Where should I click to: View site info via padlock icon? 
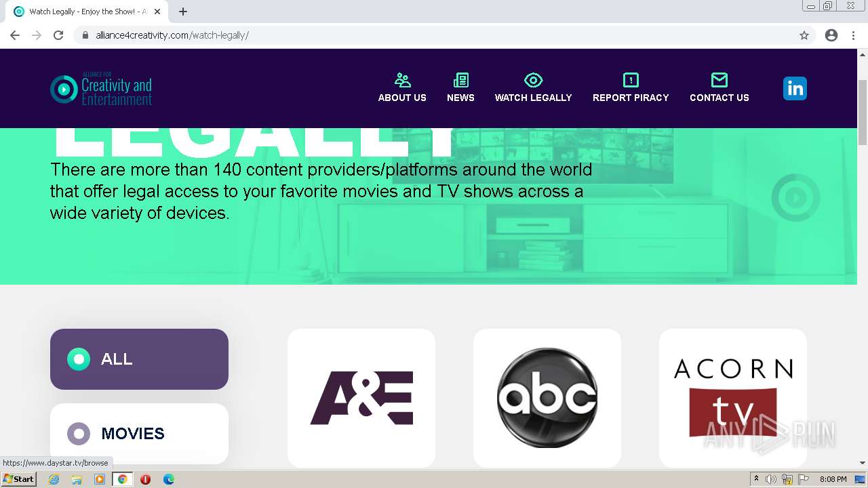click(x=85, y=35)
